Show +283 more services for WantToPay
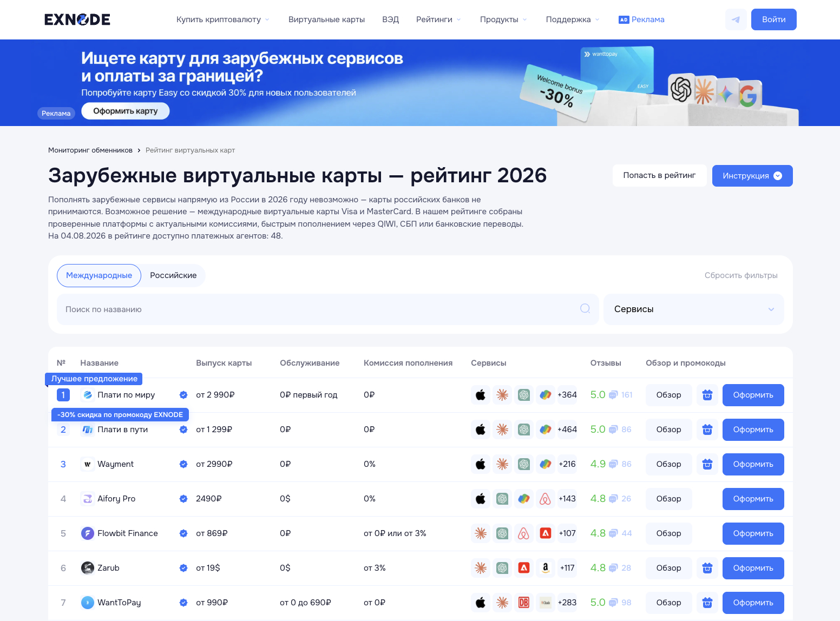 [x=567, y=603]
